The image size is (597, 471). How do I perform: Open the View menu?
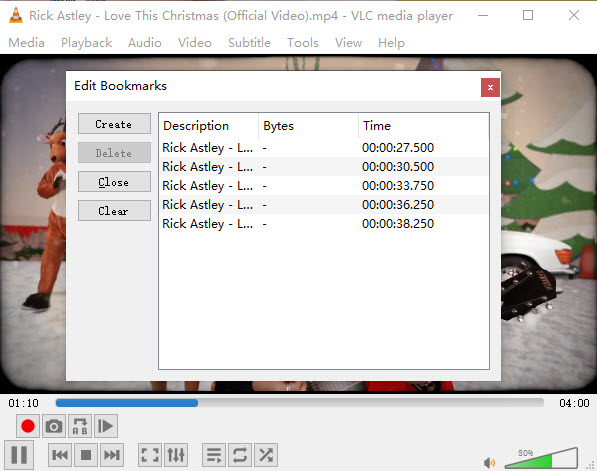[x=348, y=43]
